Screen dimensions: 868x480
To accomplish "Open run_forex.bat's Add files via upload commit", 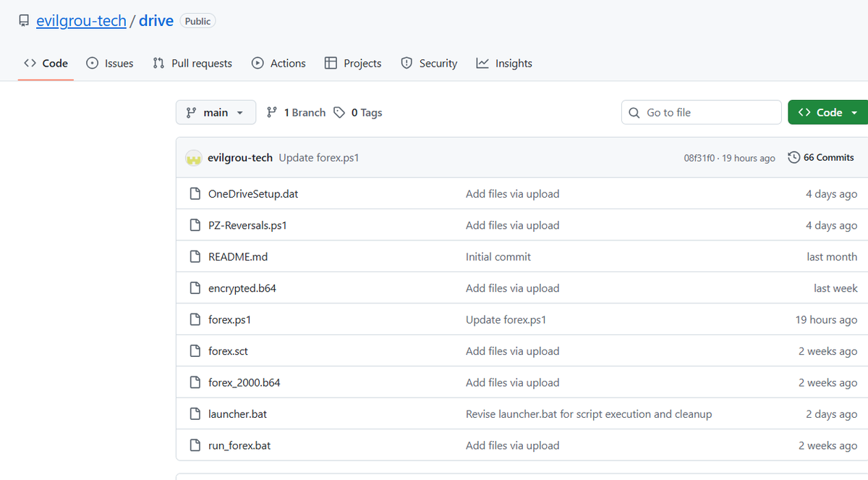I will click(512, 445).
